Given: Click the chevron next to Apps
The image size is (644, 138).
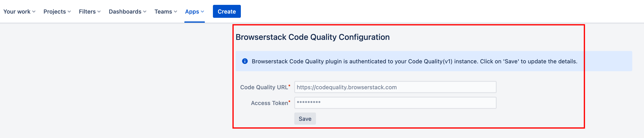Looking at the screenshot, I should [x=203, y=12].
